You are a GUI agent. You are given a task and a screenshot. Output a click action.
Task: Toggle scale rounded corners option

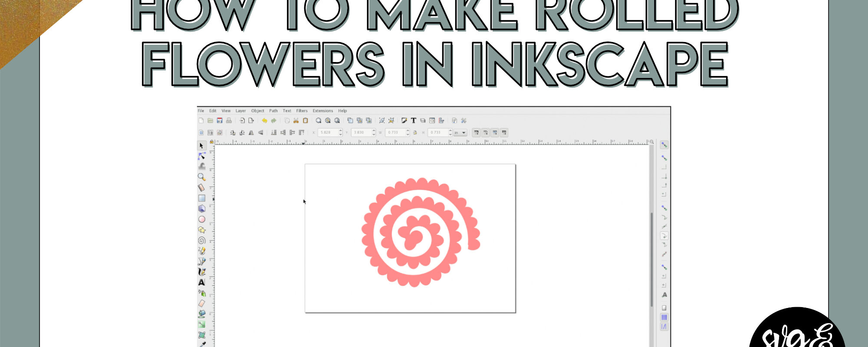pyautogui.click(x=485, y=133)
